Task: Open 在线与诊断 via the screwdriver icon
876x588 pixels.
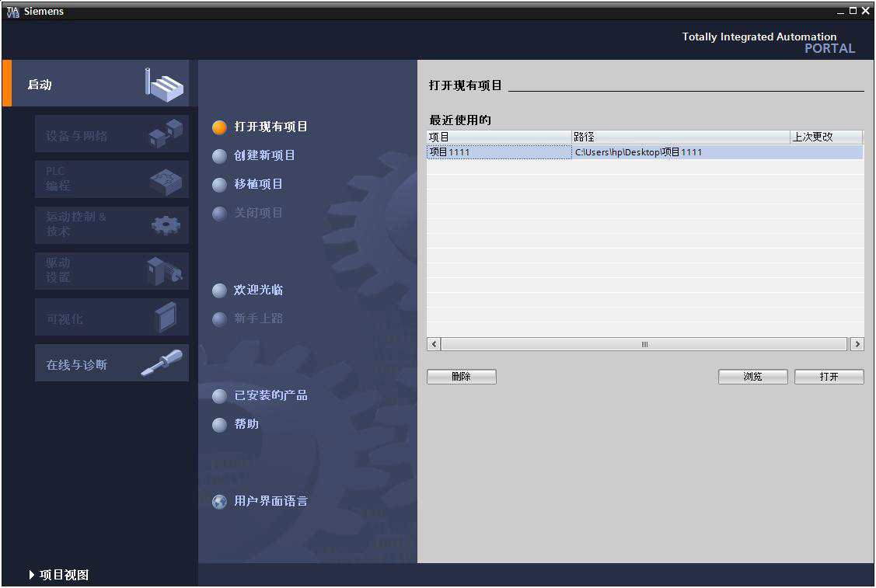Action: [162, 363]
